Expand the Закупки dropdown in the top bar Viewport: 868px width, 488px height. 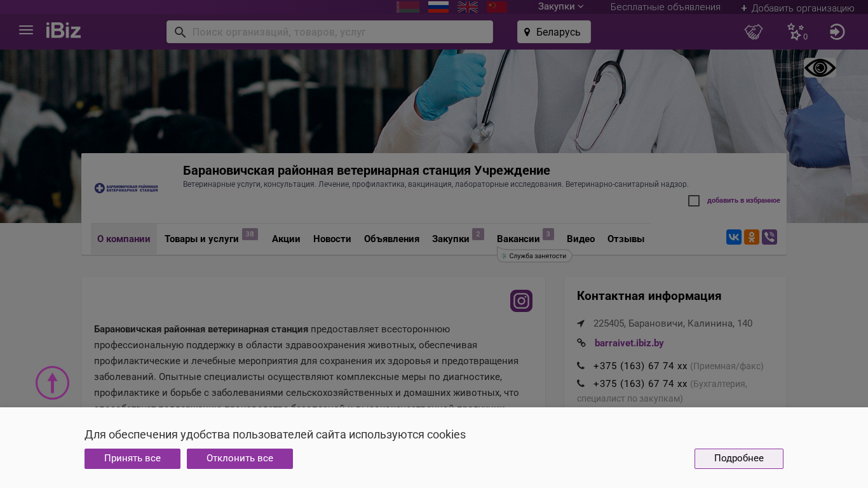pyautogui.click(x=560, y=6)
